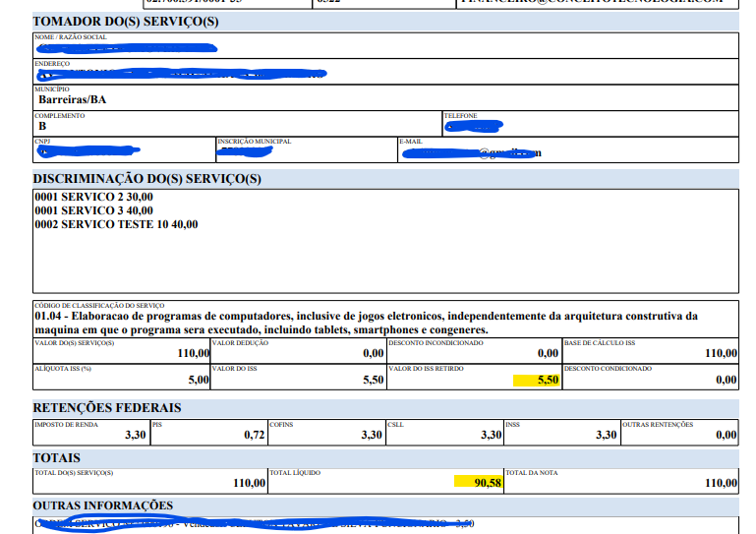The height and width of the screenshot is (534, 756).
Task: Click the COFINS label
Action: coord(281,425)
